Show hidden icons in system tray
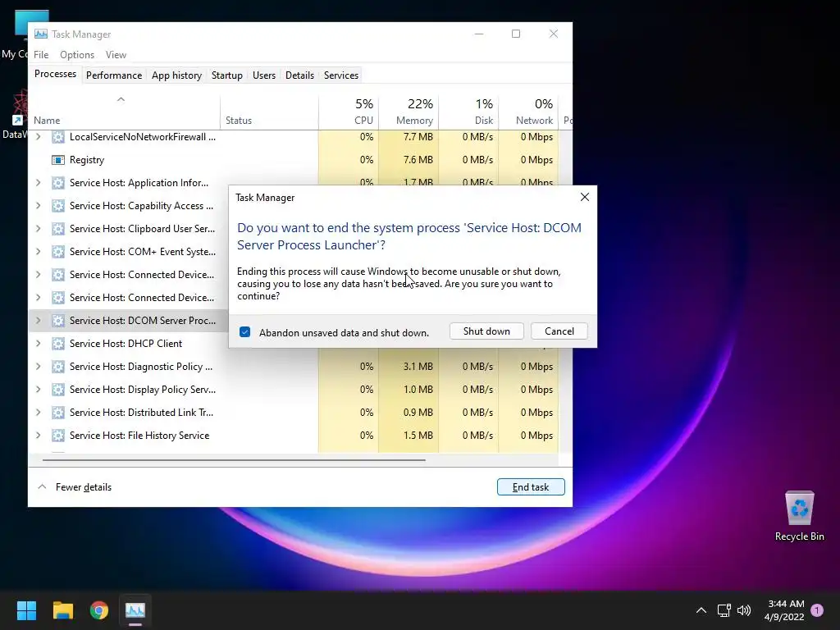Screen dimensions: 840x630 tap(701, 610)
